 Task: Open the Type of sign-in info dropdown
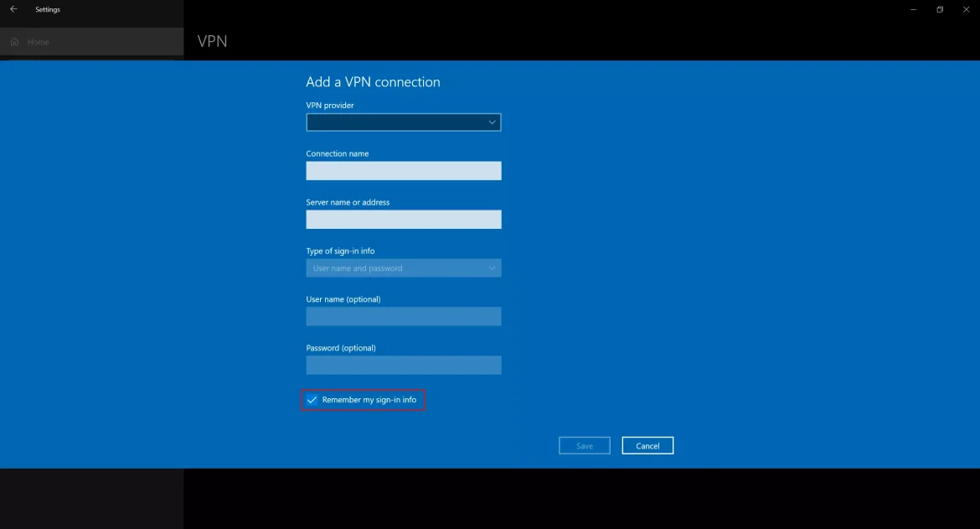pyautogui.click(x=403, y=268)
